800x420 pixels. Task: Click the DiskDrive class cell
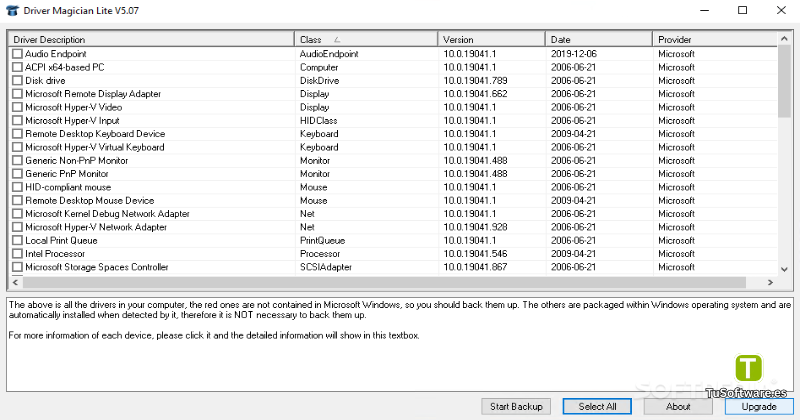(319, 80)
